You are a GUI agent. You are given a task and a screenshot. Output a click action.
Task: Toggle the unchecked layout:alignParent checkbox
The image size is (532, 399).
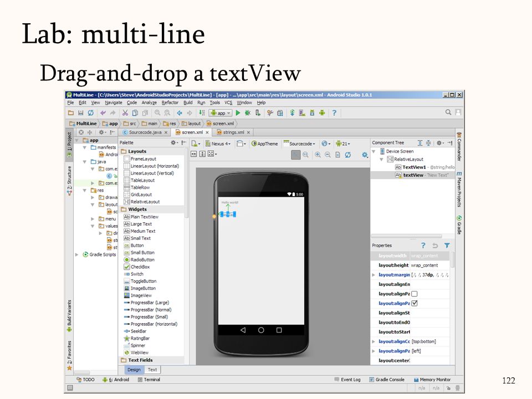click(x=415, y=294)
